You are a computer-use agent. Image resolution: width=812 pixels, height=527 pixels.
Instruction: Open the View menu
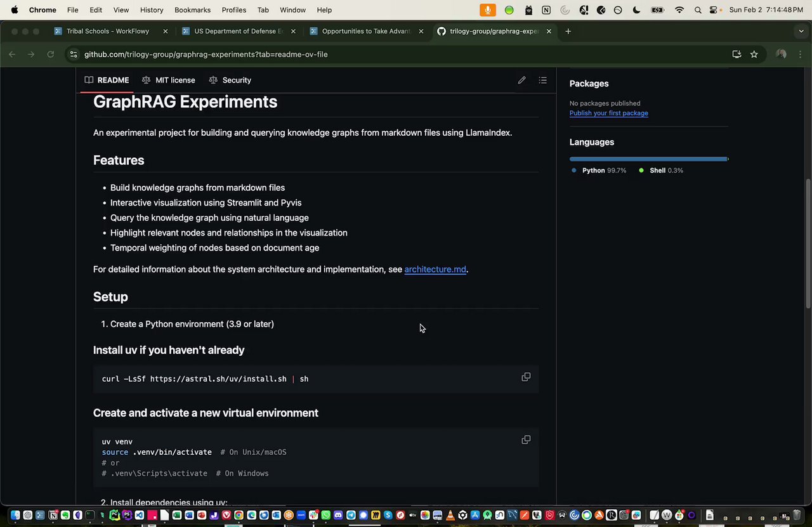point(121,10)
